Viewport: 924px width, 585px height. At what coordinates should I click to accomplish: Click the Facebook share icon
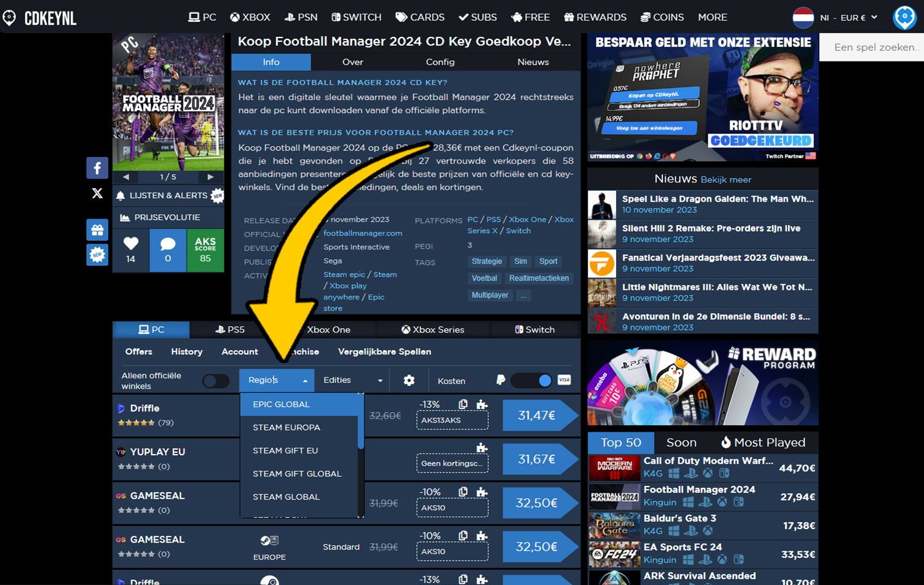(x=97, y=168)
